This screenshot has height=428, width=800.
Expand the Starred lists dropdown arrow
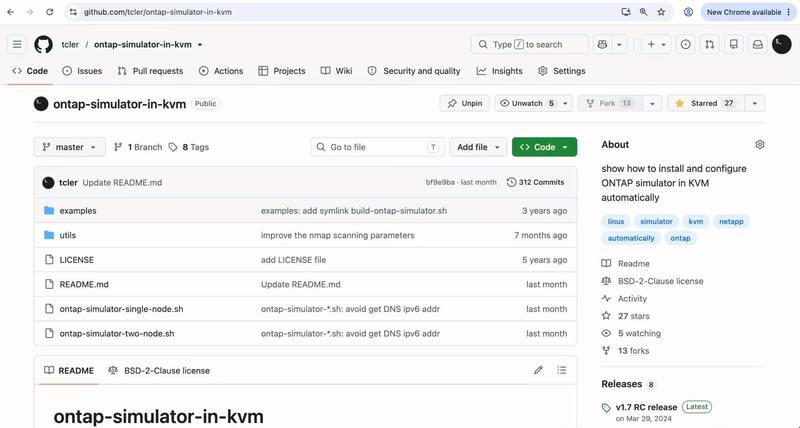click(x=755, y=103)
